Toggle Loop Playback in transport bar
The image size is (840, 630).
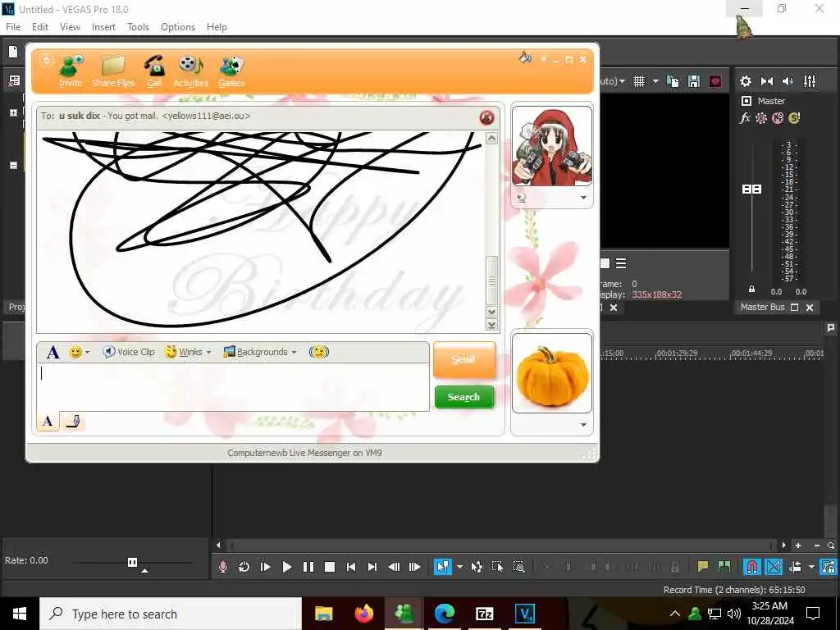pyautogui.click(x=244, y=567)
